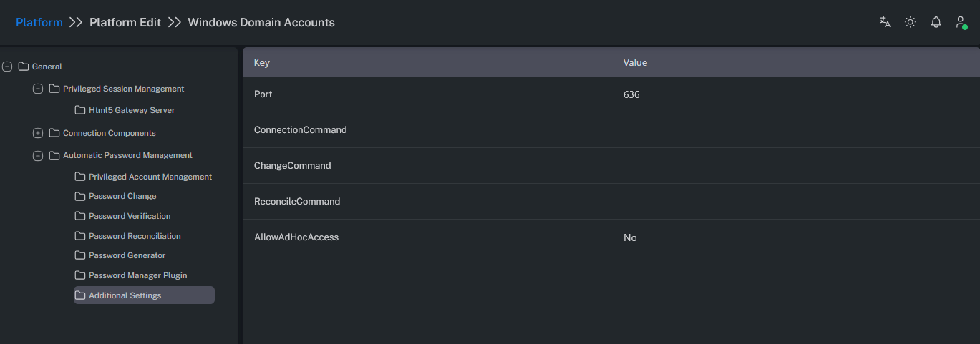Click the AllowAdHocAccess value No
980x344 pixels.
(x=630, y=237)
